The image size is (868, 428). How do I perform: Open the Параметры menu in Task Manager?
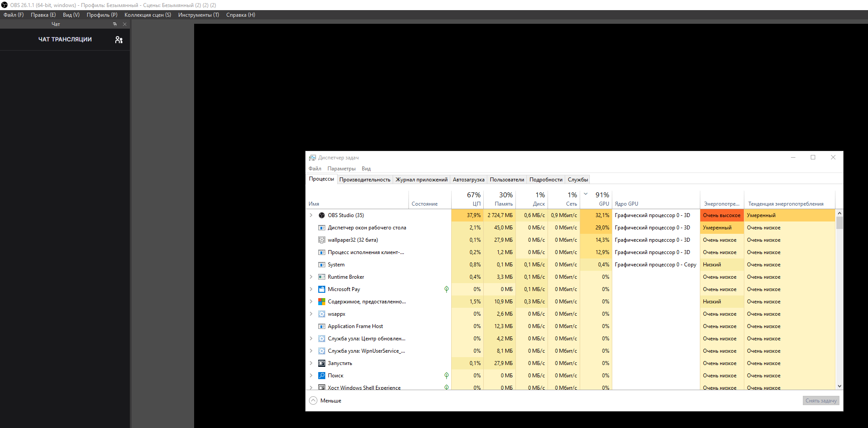[341, 168]
